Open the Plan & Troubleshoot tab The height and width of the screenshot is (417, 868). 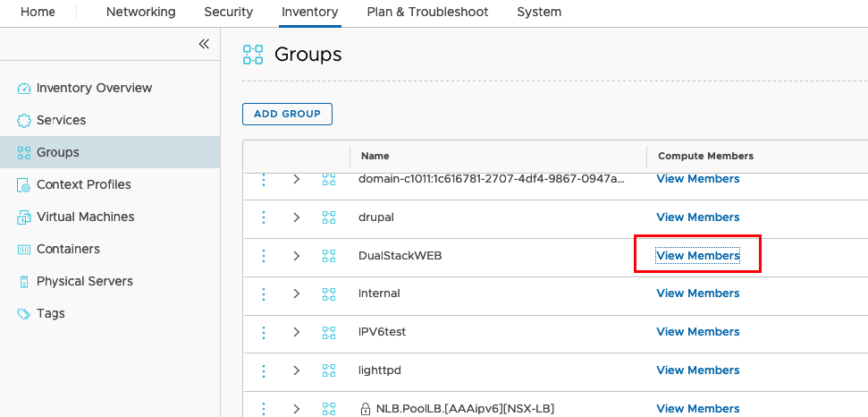(x=427, y=12)
